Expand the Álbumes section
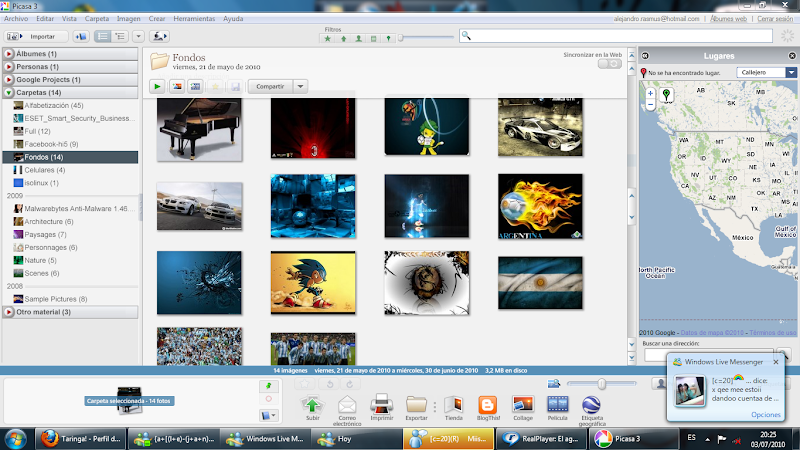 point(9,54)
